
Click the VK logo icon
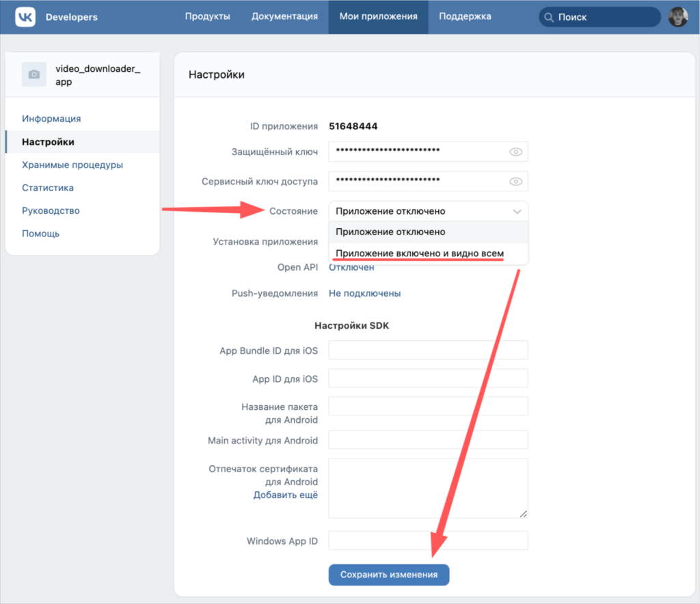click(x=25, y=16)
